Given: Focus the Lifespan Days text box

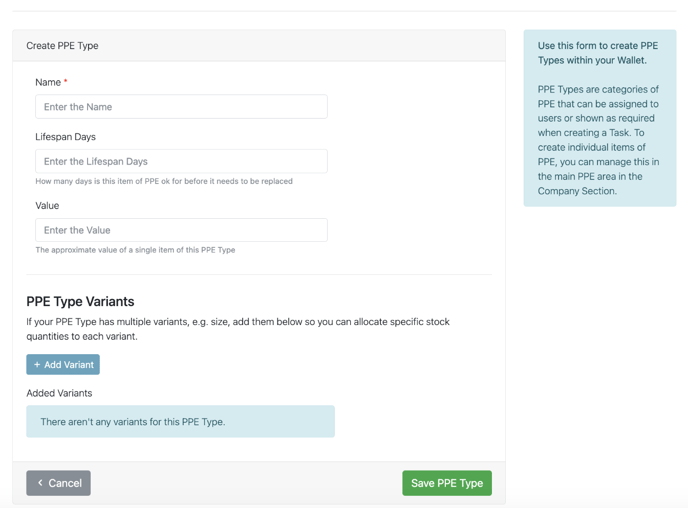Looking at the screenshot, I should click(x=181, y=161).
